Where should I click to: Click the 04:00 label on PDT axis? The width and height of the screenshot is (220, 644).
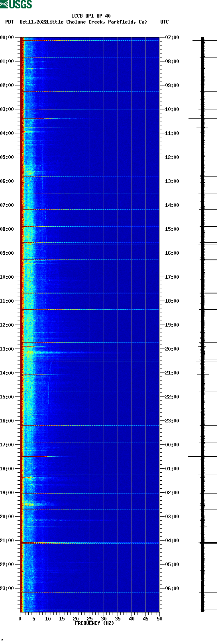tap(7, 133)
